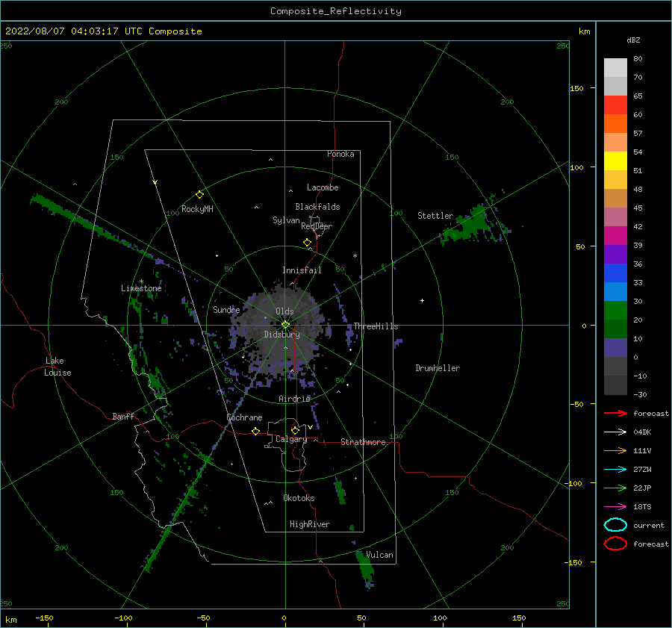Image resolution: width=672 pixels, height=628 pixels.
Task: Click the Composite_Reflectivity title
Action: (x=336, y=11)
